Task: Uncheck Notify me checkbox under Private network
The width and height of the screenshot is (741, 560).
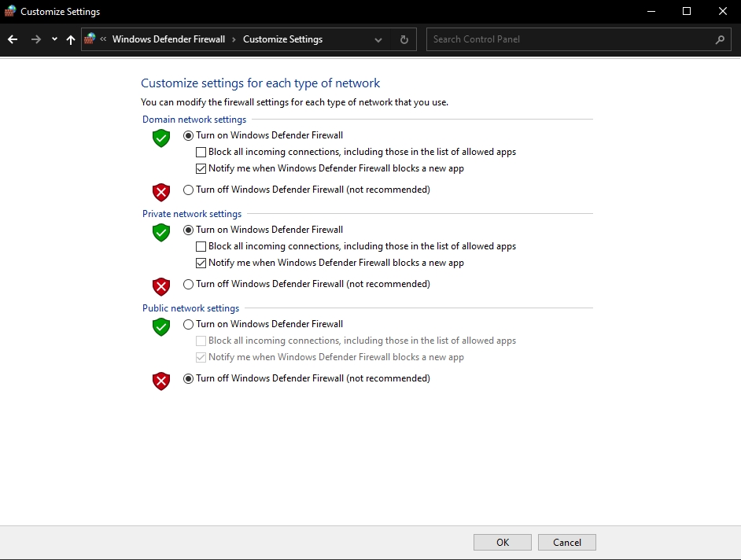Action: (201, 263)
